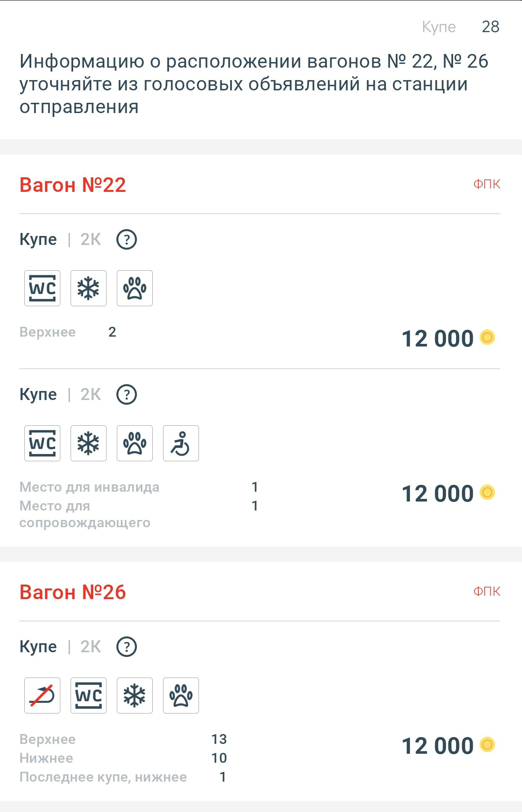
Task: Click the WC icon in wagon 26
Action: tap(89, 696)
